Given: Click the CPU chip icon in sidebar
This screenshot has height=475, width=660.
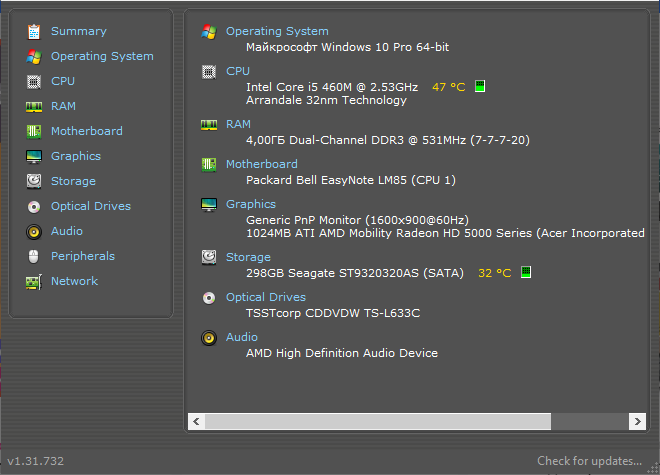Looking at the screenshot, I should click(34, 82).
